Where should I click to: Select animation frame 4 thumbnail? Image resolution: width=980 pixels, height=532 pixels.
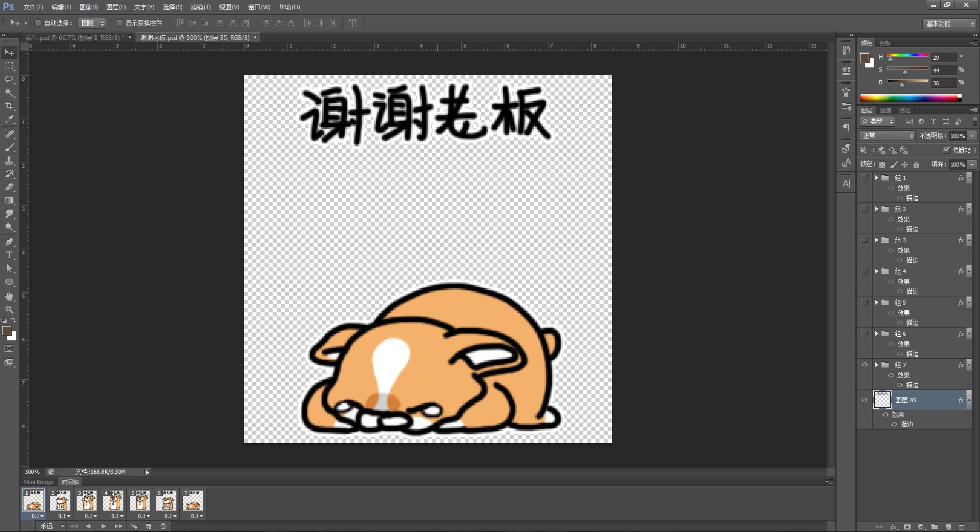coord(113,501)
